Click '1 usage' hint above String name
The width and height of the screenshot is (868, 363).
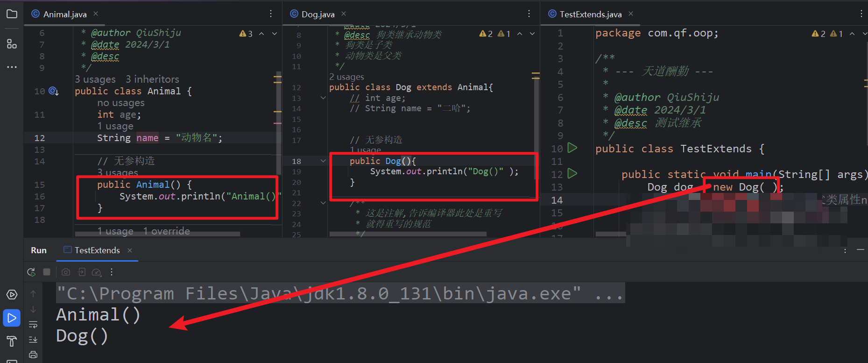point(115,126)
